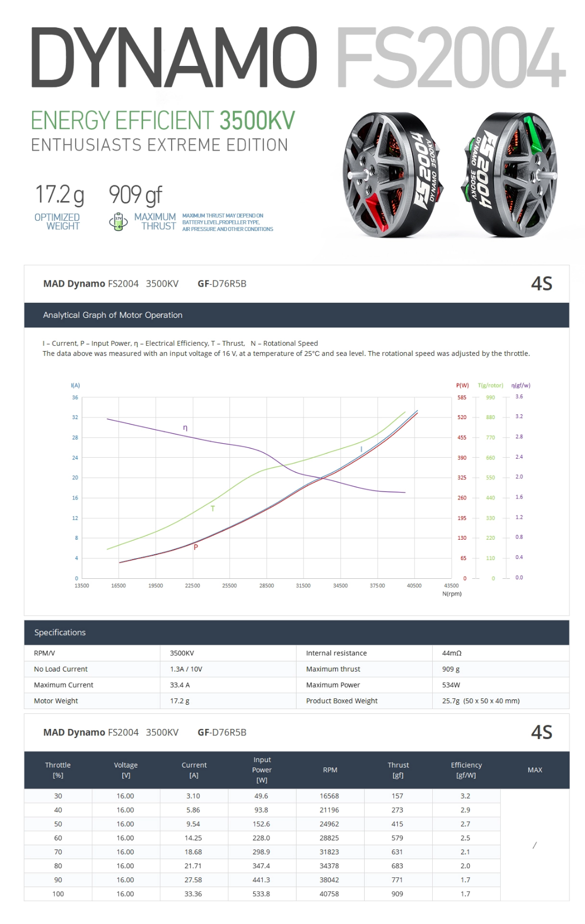Click the 43500 tick on the rpm axis

(451, 586)
